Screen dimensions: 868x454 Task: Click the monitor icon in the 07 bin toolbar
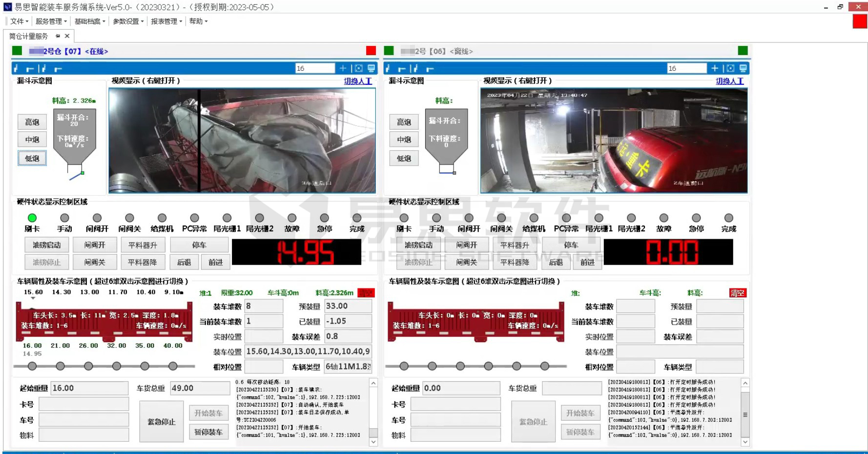point(372,68)
